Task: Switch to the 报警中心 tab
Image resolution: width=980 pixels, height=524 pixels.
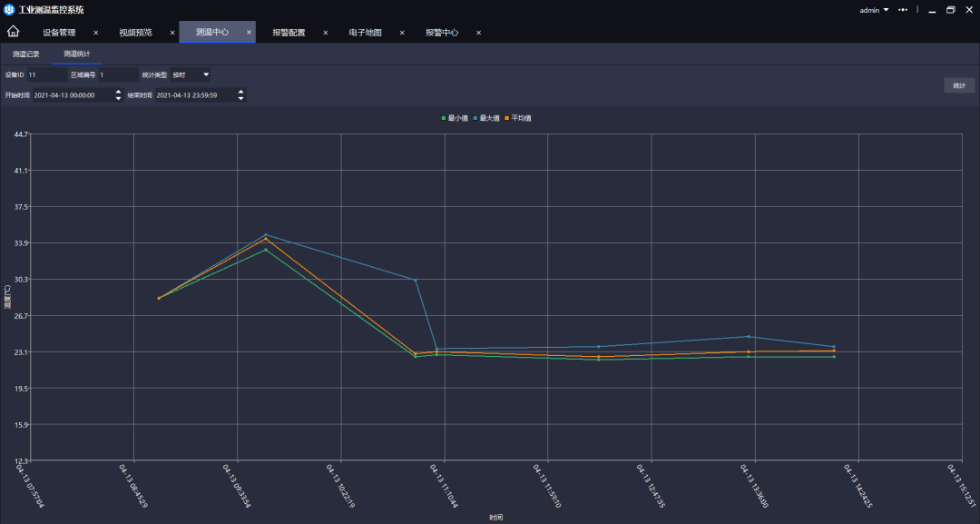Action: pyautogui.click(x=442, y=33)
